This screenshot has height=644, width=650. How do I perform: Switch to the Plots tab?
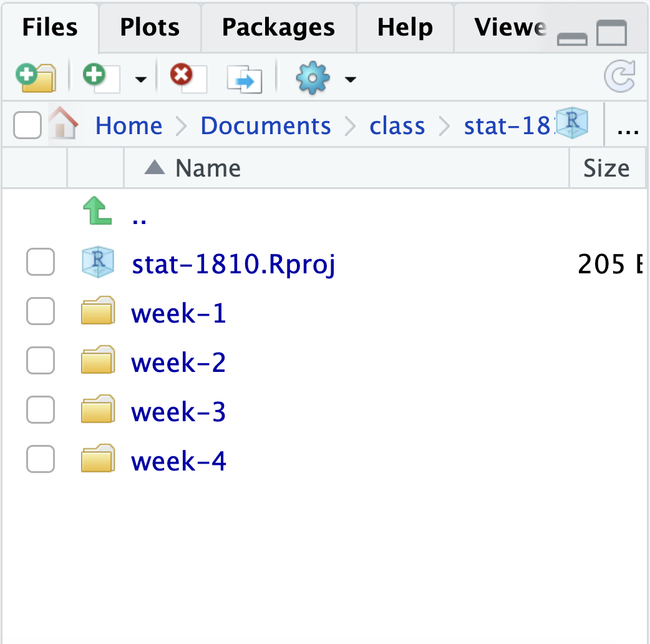[x=150, y=27]
